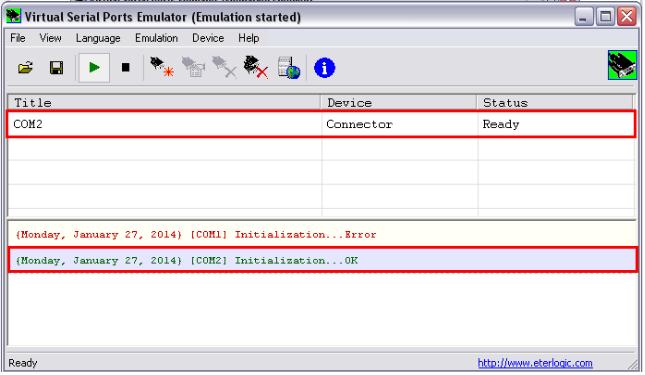Open device web interface globe icon
The width and height of the screenshot is (645, 375).
pos(288,68)
